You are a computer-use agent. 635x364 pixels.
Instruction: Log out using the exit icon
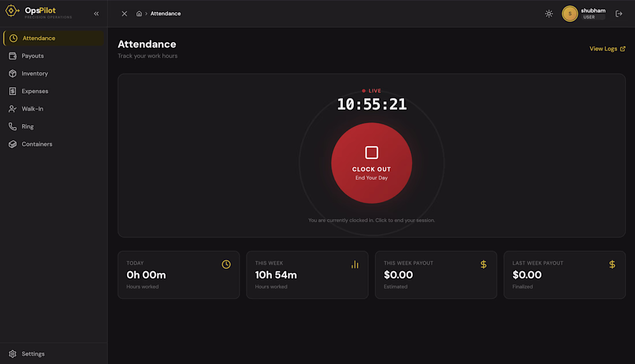619,14
